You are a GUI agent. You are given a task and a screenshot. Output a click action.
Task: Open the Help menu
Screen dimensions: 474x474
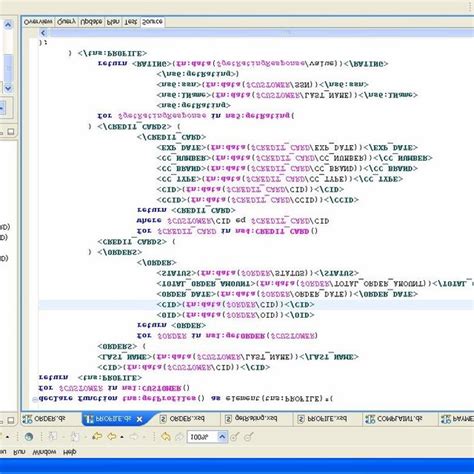click(70, 452)
